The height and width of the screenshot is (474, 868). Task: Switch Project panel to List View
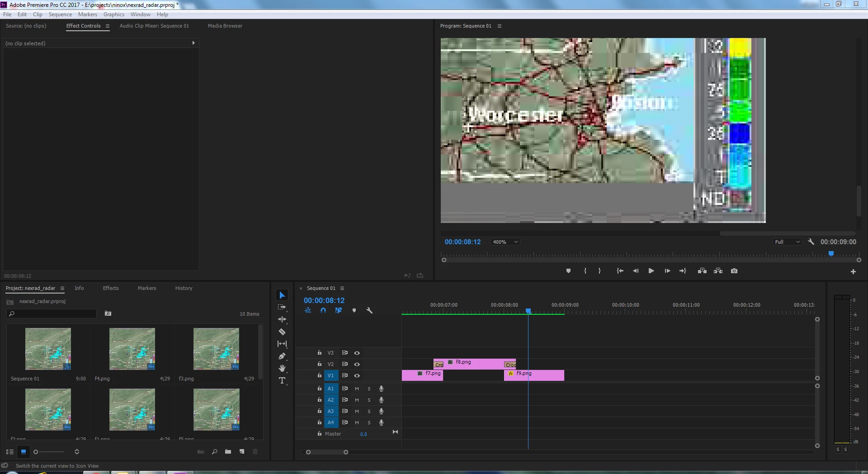pyautogui.click(x=9, y=452)
